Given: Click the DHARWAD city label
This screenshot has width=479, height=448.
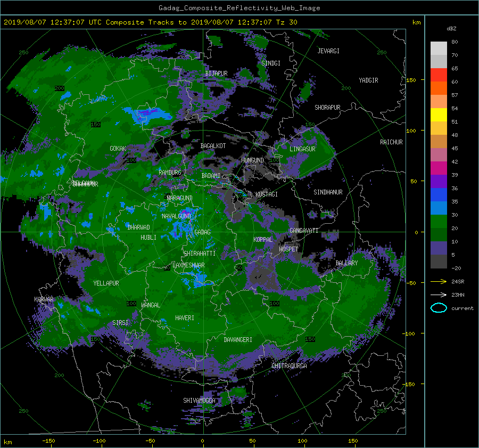Looking at the screenshot, I should click(139, 227).
